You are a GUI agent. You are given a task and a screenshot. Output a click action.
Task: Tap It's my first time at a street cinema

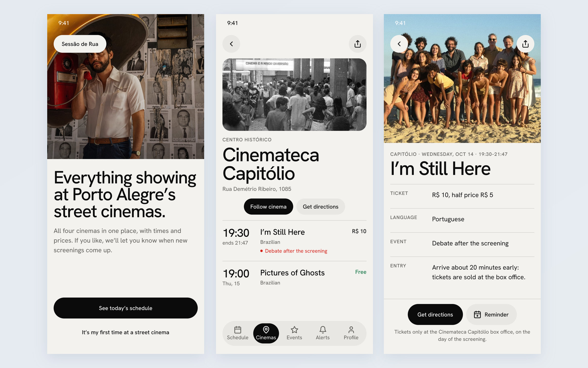tap(126, 332)
